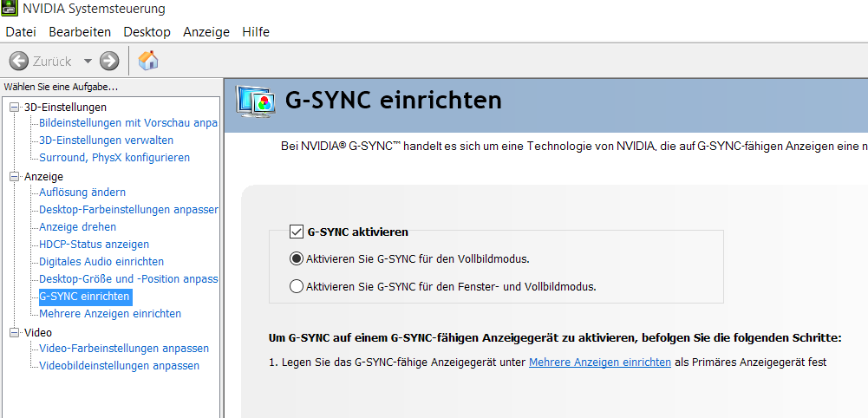Open Videobildeinstellungen anpassen
868x418 pixels.
click(119, 366)
